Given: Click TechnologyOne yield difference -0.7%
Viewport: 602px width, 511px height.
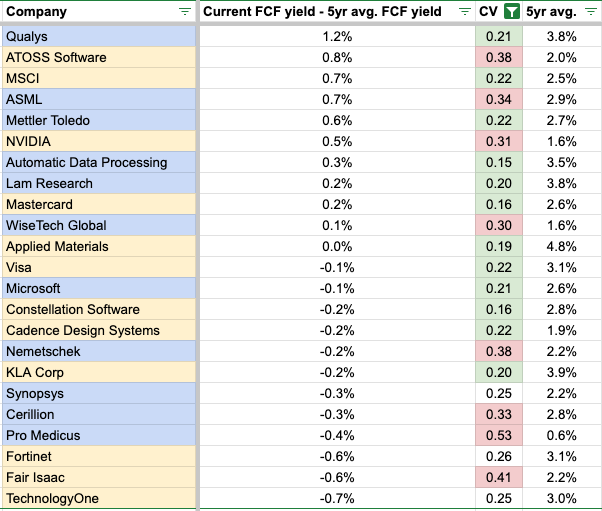Looking at the screenshot, I should pyautogui.click(x=337, y=498).
